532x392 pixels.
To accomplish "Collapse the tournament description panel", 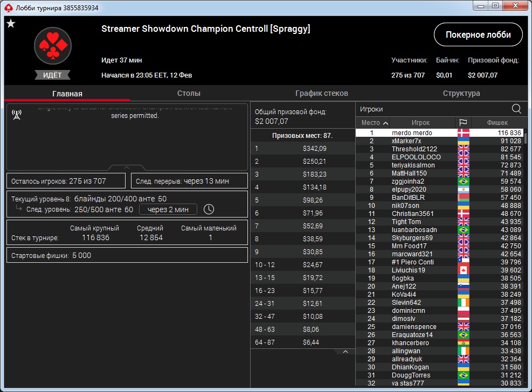I will click(127, 167).
